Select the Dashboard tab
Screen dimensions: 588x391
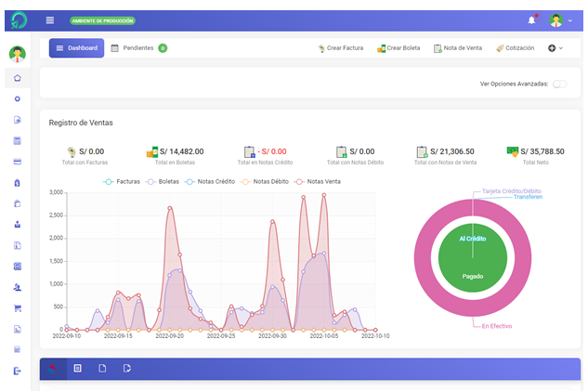[76, 47]
